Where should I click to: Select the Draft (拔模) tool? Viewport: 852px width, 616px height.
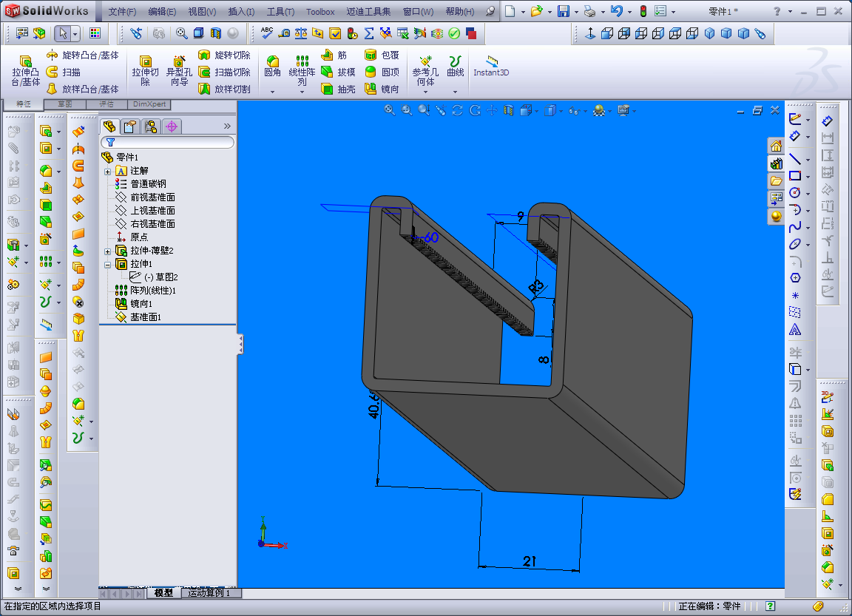pyautogui.click(x=338, y=72)
